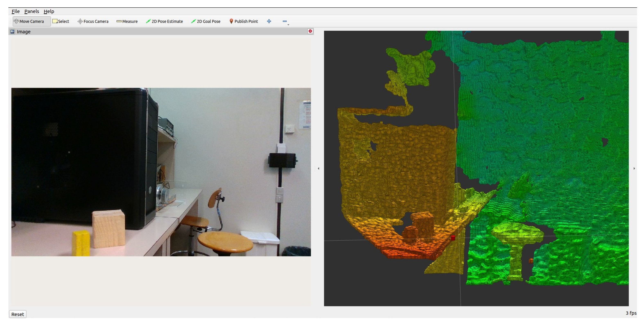Collapse right panel using the right-edge arrow handle
644x324 pixels.
coord(634,168)
